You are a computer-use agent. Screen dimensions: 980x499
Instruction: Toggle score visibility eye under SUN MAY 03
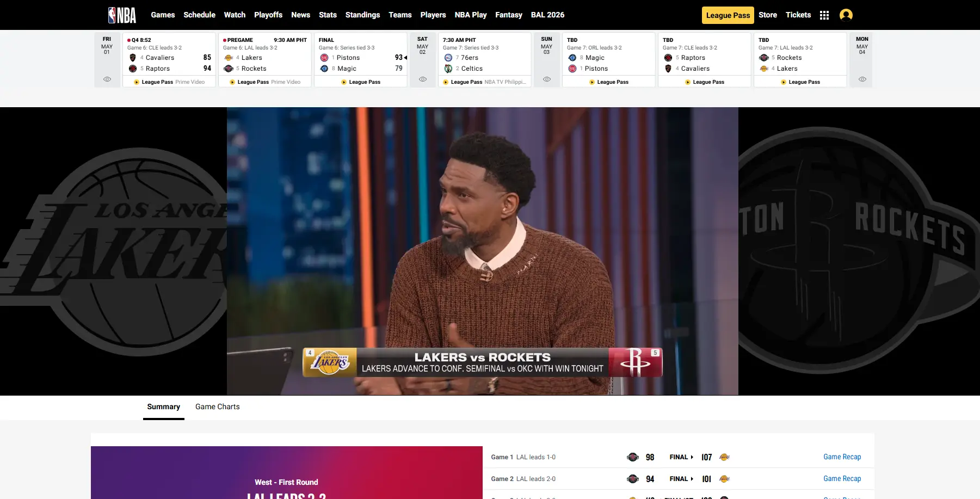547,79
